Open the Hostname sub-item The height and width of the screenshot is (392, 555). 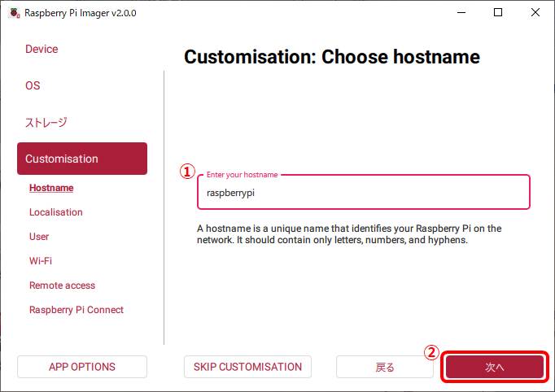point(51,188)
